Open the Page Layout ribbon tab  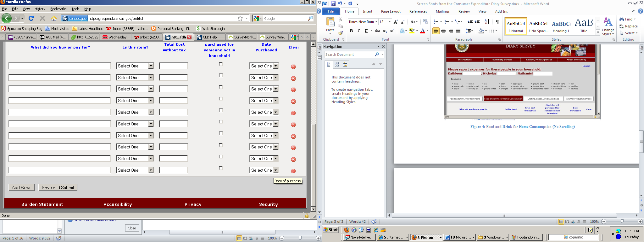tap(391, 11)
